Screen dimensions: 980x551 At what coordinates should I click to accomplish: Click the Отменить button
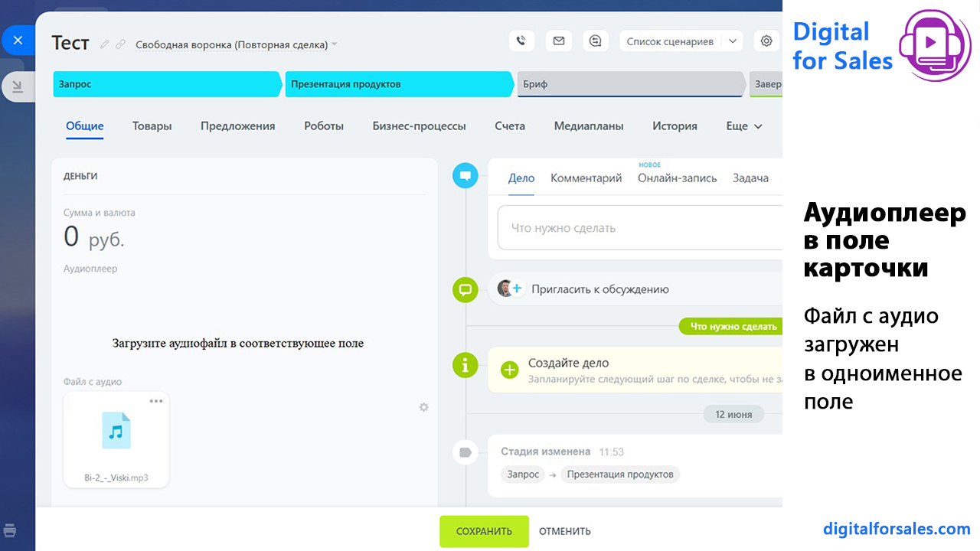pos(565,531)
